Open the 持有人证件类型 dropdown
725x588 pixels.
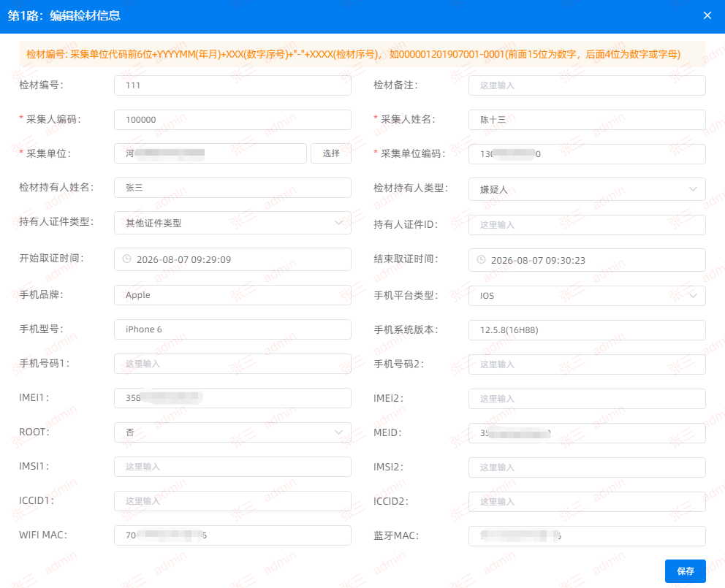click(232, 223)
